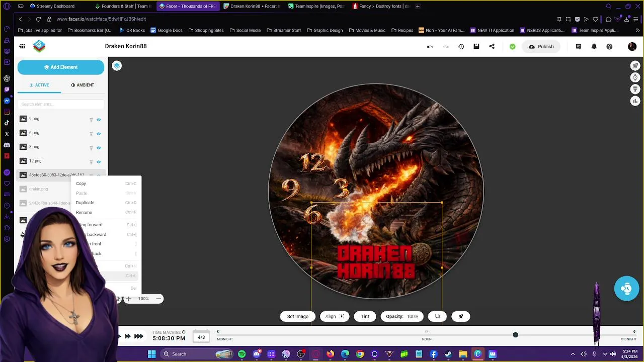Open the floating chat support bubble
Screen dimensions: 644x362
626,289
